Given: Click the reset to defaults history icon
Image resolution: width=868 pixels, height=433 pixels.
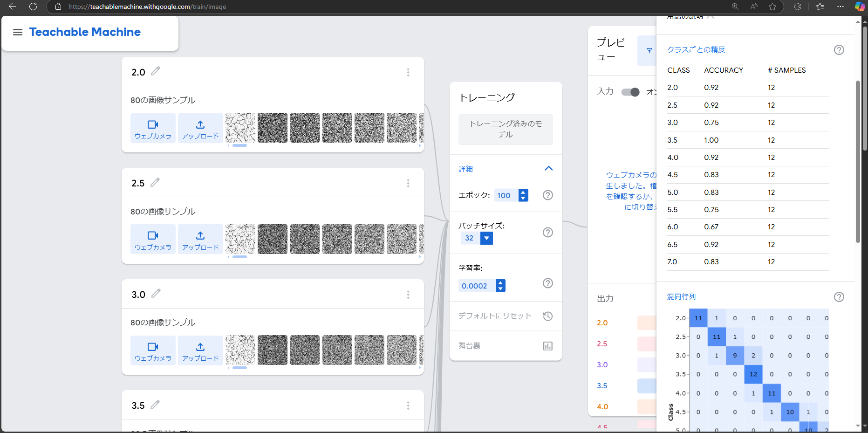Looking at the screenshot, I should (548, 316).
